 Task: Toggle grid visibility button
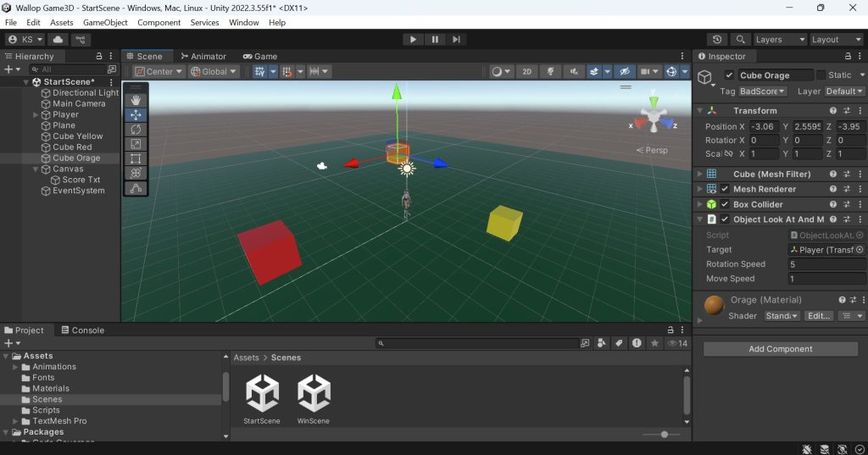click(259, 71)
